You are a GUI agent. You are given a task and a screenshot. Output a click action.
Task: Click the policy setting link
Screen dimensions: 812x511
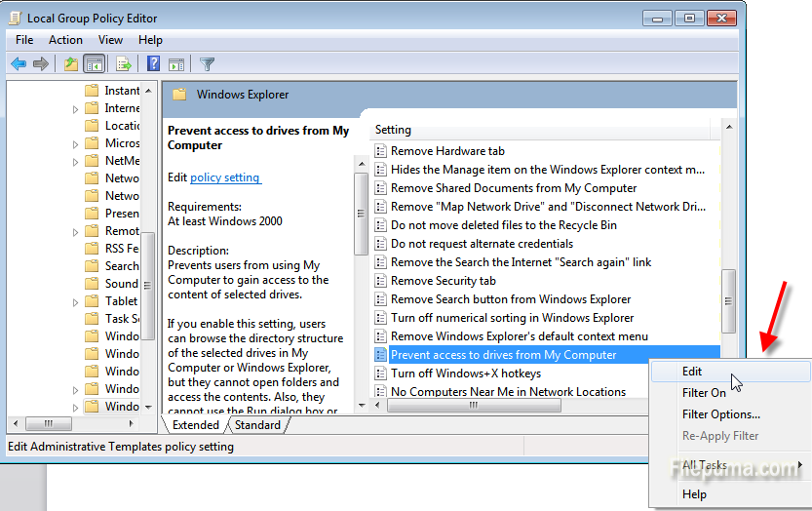coord(225,177)
